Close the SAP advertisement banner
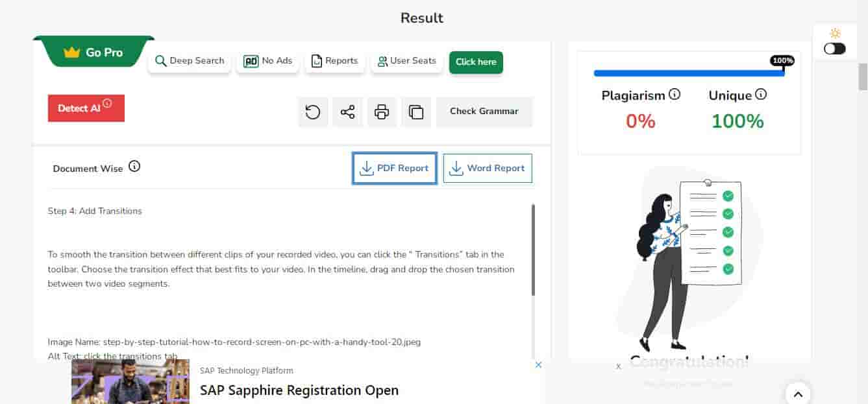868x404 pixels. point(538,364)
